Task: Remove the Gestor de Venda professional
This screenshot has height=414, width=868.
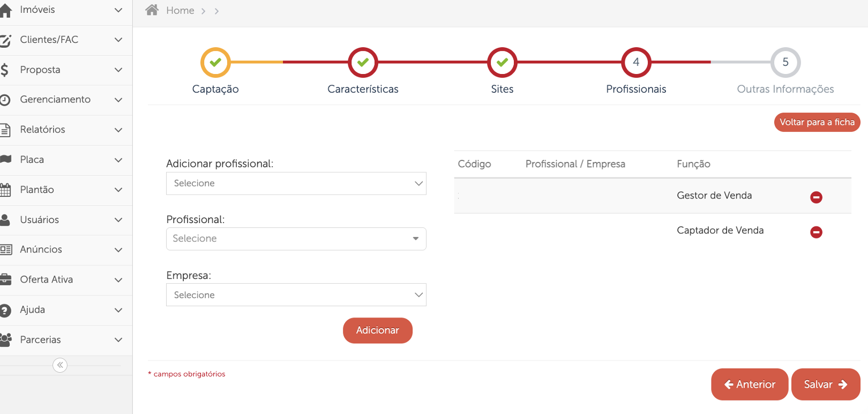Action: (816, 197)
